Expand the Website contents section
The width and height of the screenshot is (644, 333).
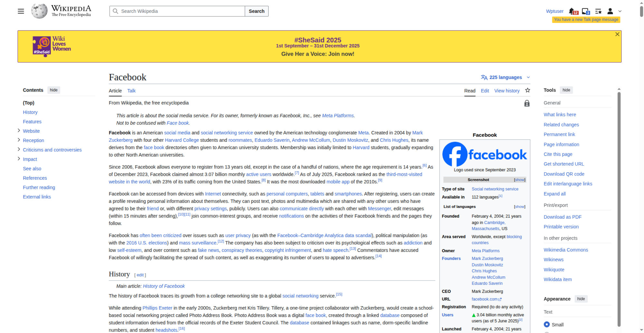tap(19, 131)
